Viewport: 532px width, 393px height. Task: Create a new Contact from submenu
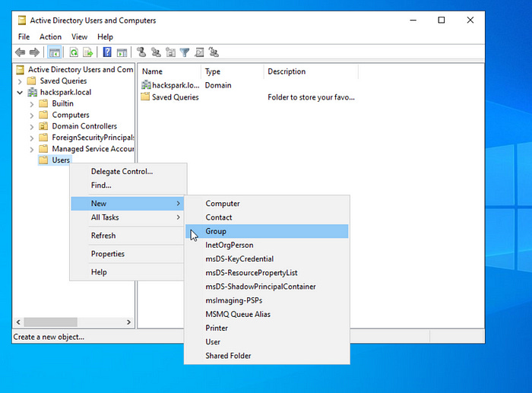pyautogui.click(x=267, y=217)
